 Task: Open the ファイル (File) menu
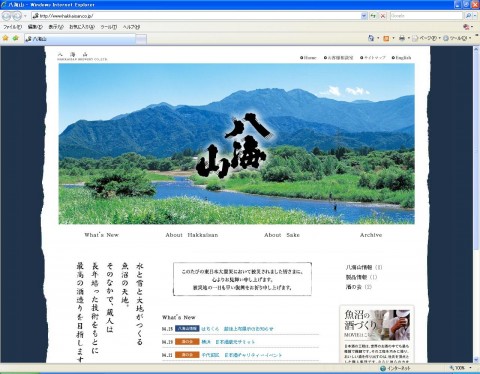point(13,27)
